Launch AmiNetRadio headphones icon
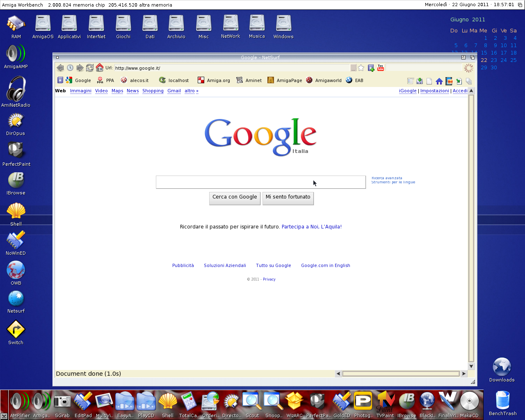 tap(16, 92)
